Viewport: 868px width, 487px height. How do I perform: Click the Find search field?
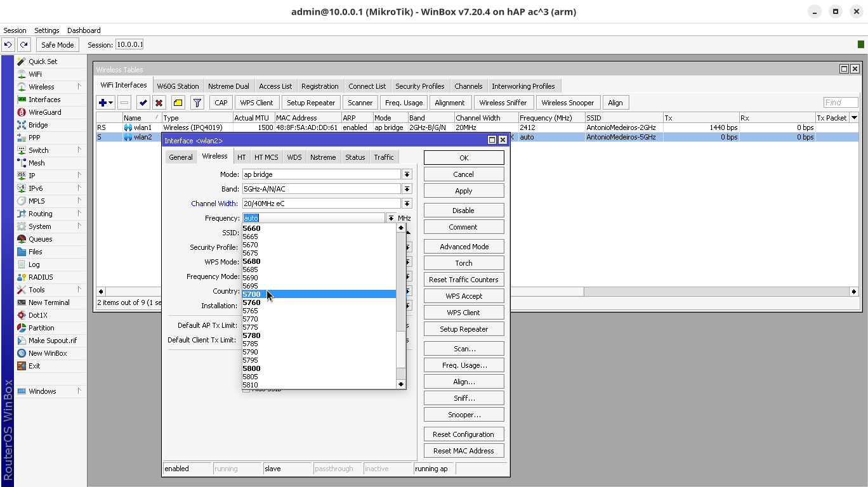tap(840, 103)
